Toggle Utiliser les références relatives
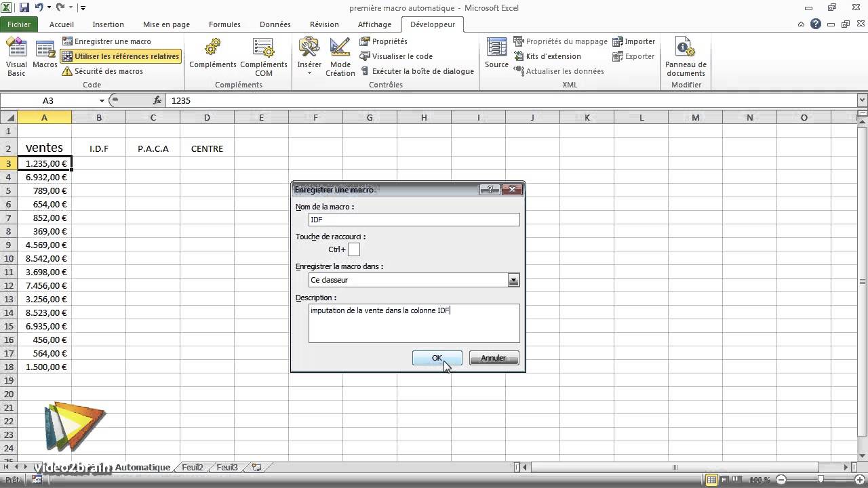Screen dimensions: 868x488 [x=121, y=56]
